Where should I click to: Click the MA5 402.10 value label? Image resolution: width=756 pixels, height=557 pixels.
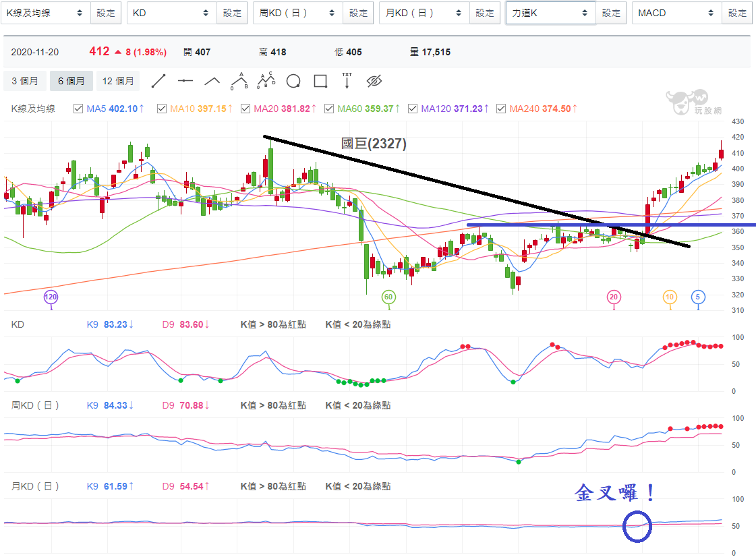pos(115,109)
